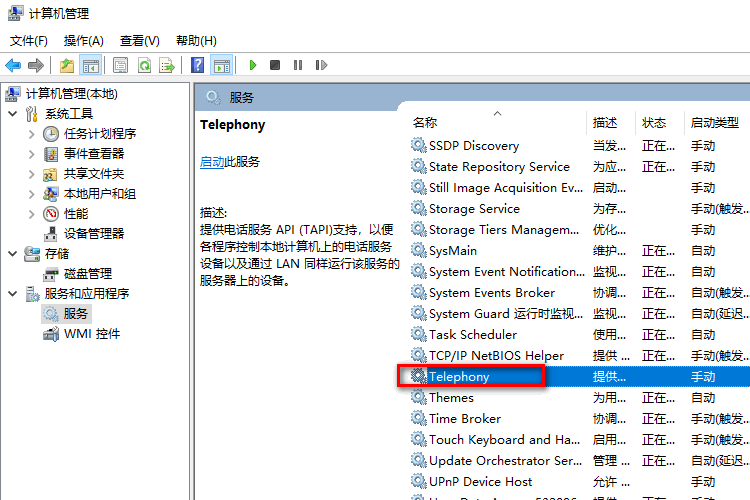Select Still Image Acquisition Ev... service row
This screenshot has width=750, height=500.
(x=580, y=188)
